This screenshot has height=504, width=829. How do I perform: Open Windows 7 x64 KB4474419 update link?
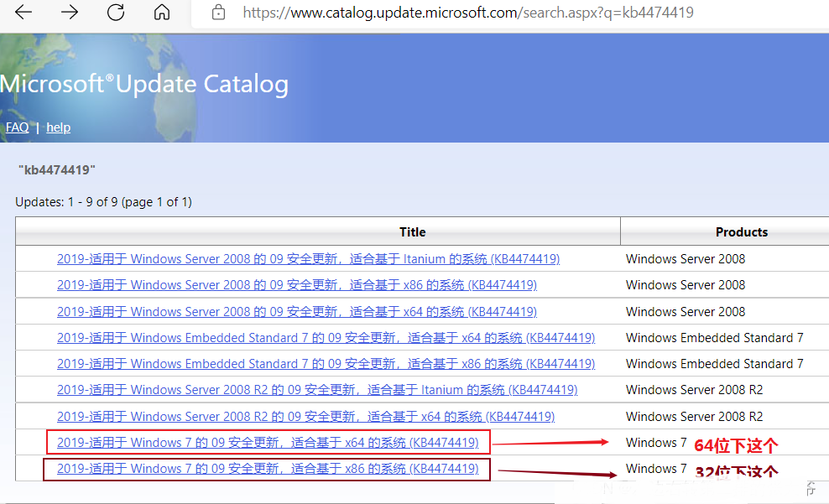click(x=268, y=443)
